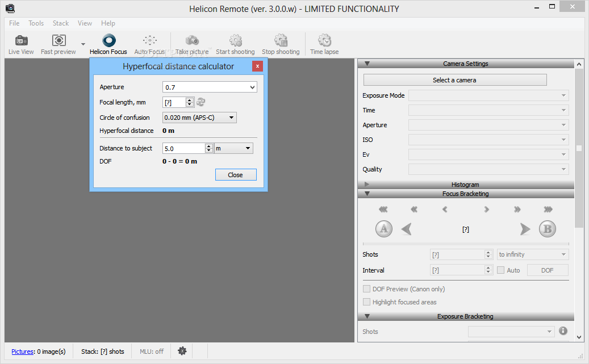Image resolution: width=589 pixels, height=364 pixels.
Task: Click the app camera icon in title bar
Action: point(10,9)
